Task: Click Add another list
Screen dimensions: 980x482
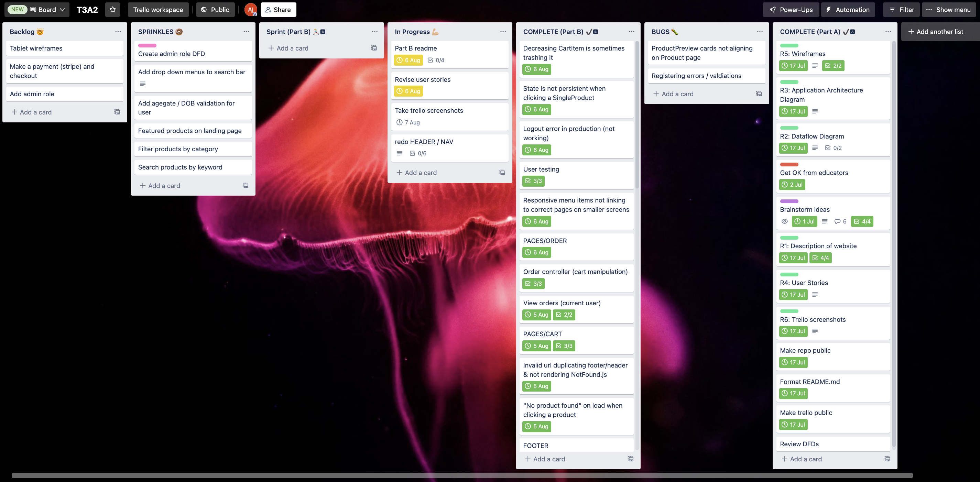Action: click(x=936, y=32)
